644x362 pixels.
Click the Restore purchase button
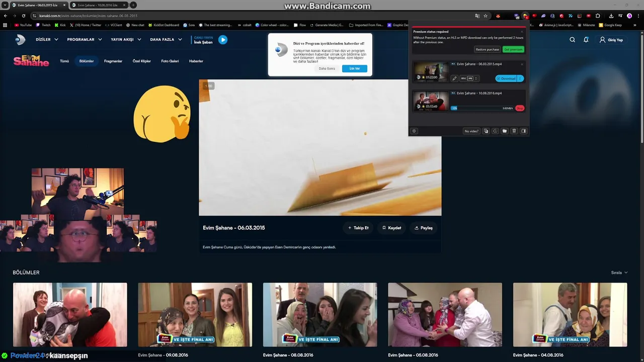point(488,49)
